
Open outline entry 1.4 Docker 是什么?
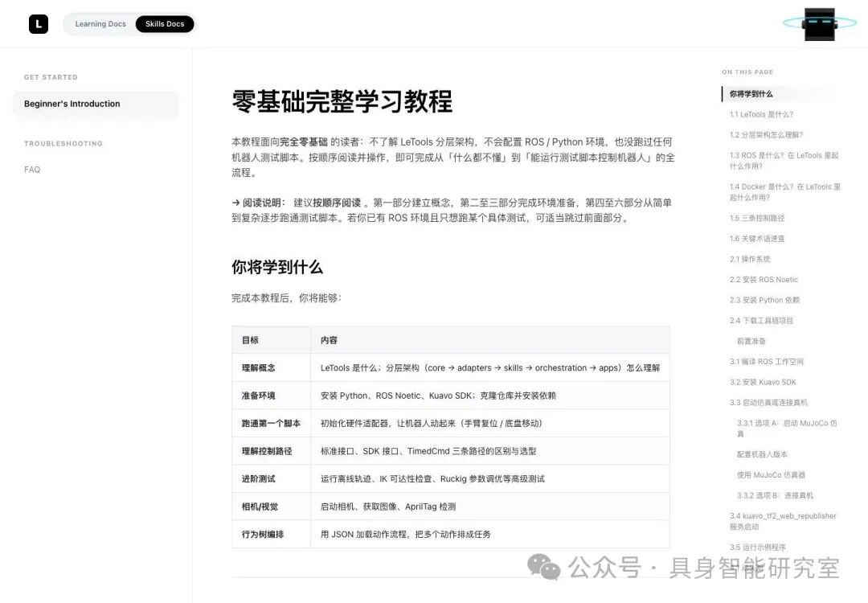[785, 192]
